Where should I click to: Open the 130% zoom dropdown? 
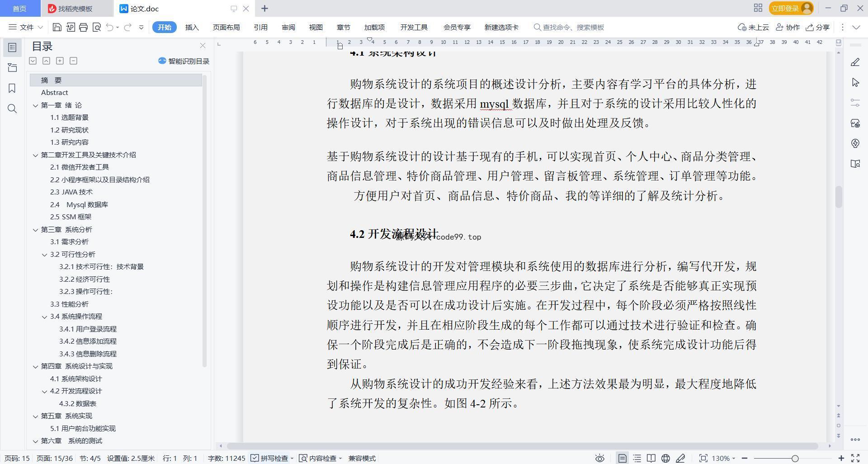point(723,458)
